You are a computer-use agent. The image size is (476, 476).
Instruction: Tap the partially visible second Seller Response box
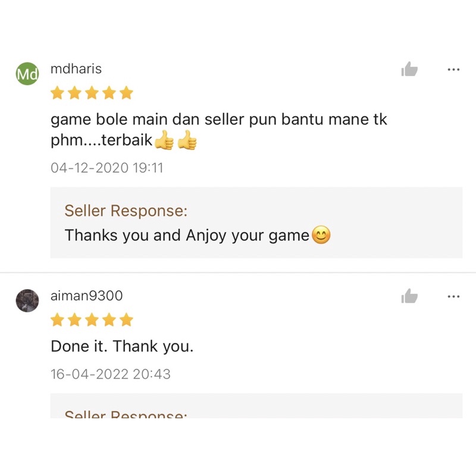pos(256,406)
